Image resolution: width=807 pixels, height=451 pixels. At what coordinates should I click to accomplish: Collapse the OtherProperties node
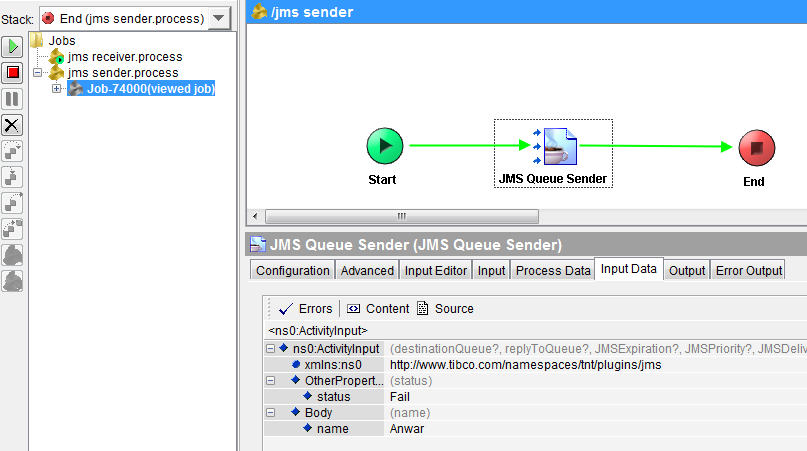[x=270, y=380]
